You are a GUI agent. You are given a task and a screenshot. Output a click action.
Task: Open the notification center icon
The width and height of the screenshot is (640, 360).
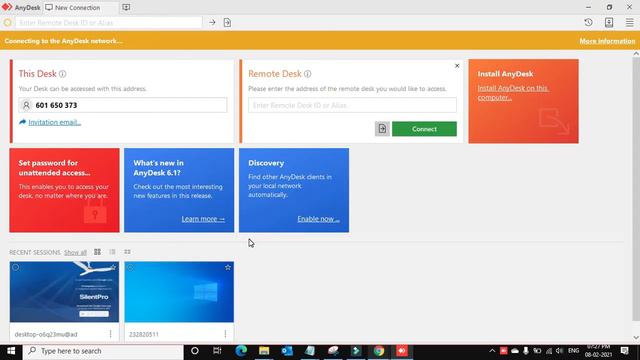pyautogui.click(x=624, y=351)
